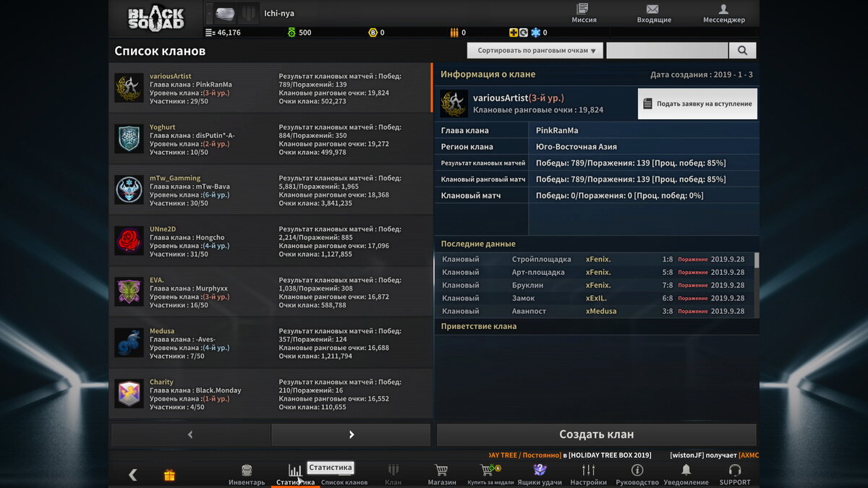
Task: Open Инвентарь inventory
Action: click(247, 475)
